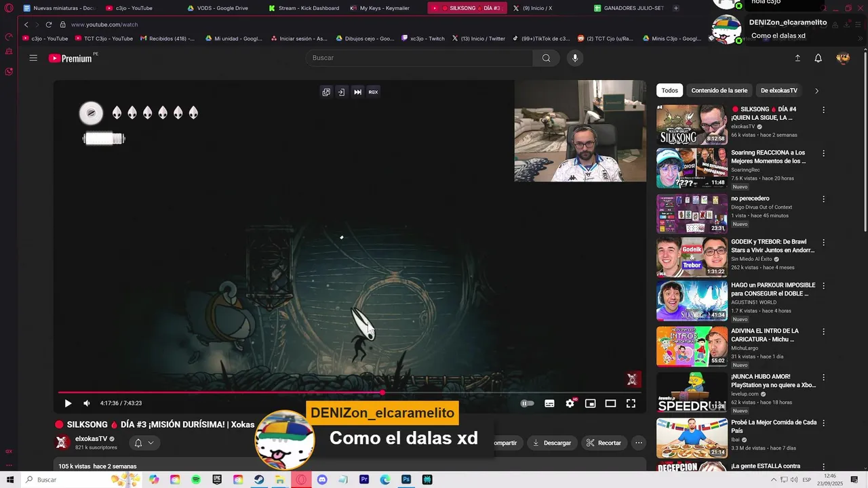The height and width of the screenshot is (488, 868).
Task: Open Probé La Mejor Comida video title
Action: (x=774, y=426)
